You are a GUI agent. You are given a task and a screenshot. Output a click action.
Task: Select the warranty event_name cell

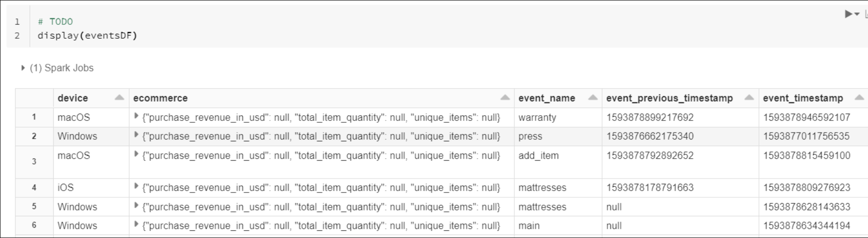click(x=537, y=117)
